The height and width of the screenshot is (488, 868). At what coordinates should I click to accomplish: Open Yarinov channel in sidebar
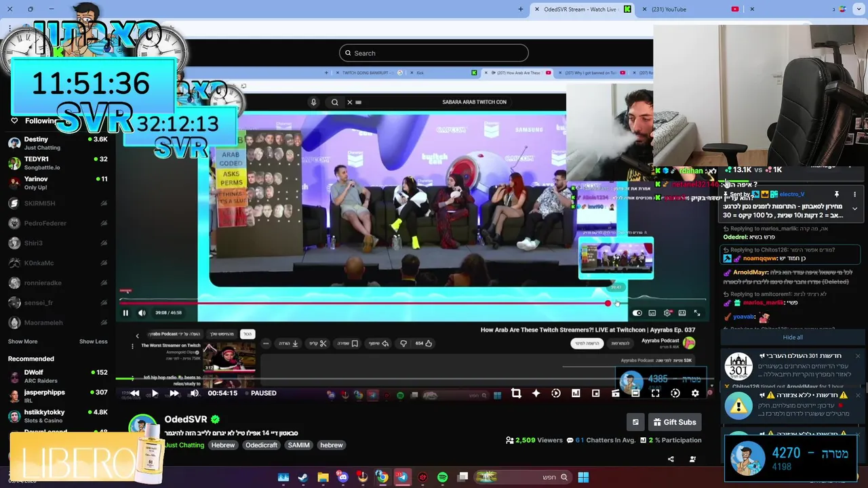click(x=58, y=183)
